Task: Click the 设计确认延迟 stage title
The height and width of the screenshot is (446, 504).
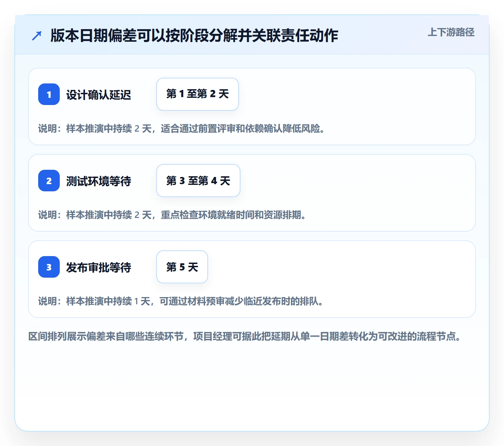Action: [99, 95]
